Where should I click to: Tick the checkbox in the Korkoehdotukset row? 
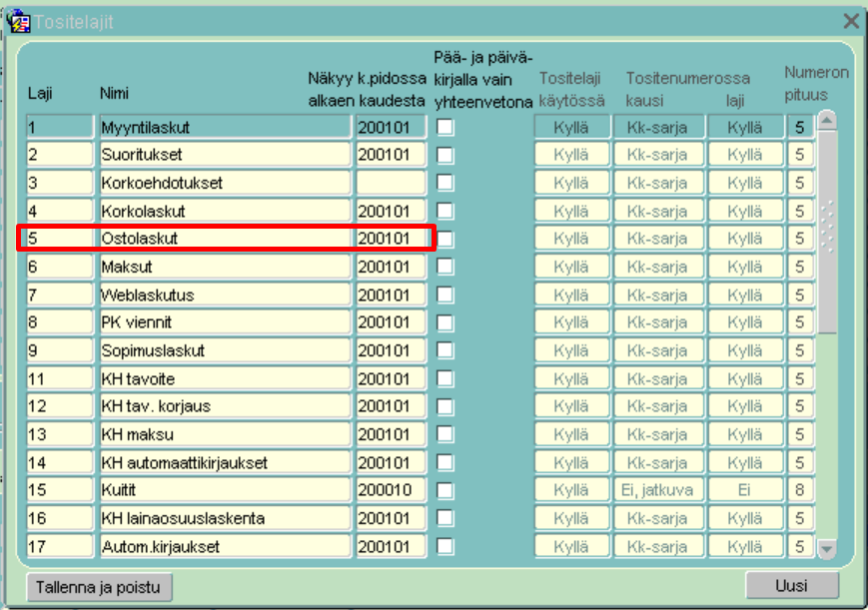coord(445,183)
